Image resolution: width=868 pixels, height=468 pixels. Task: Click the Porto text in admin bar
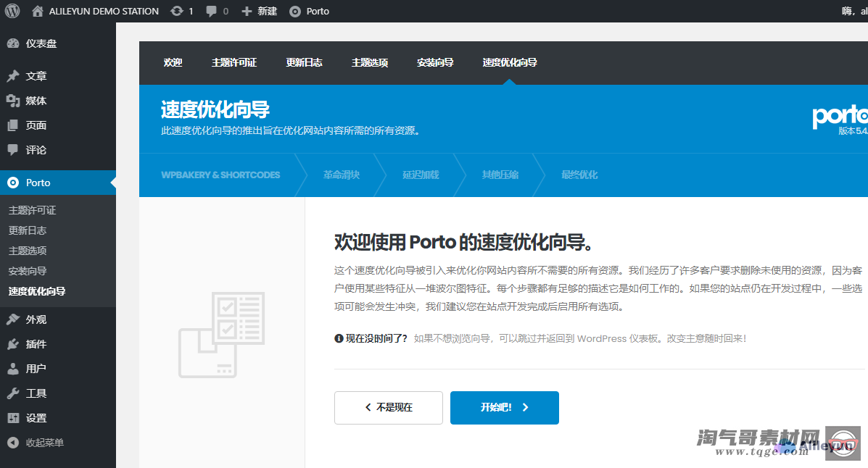318,11
